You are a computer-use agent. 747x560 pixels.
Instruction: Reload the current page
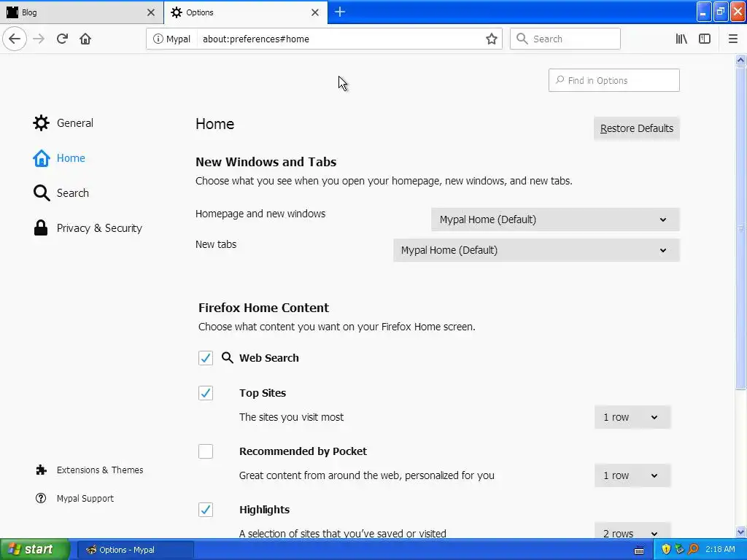click(x=62, y=39)
